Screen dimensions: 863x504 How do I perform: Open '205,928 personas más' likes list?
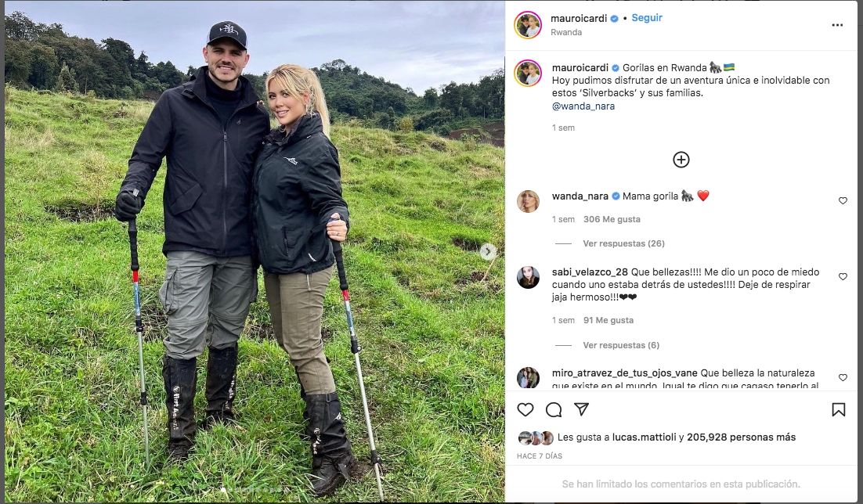click(741, 437)
